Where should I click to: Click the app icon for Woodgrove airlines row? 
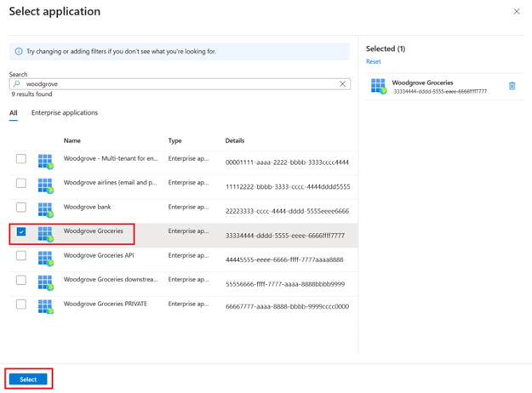(46, 185)
